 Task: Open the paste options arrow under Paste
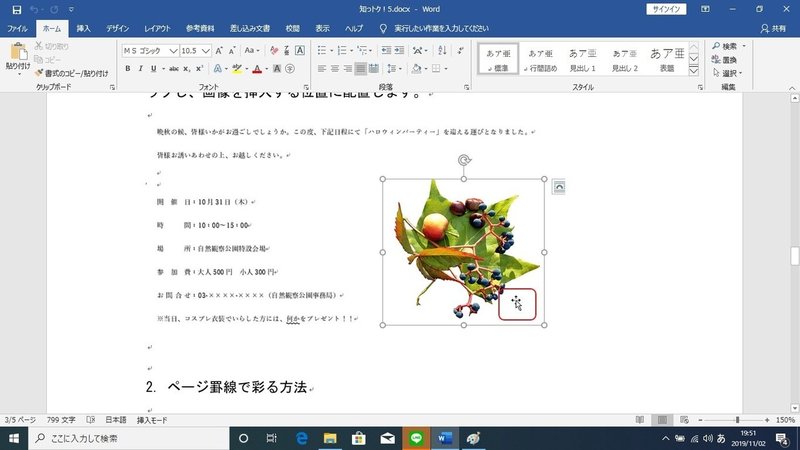click(x=18, y=74)
